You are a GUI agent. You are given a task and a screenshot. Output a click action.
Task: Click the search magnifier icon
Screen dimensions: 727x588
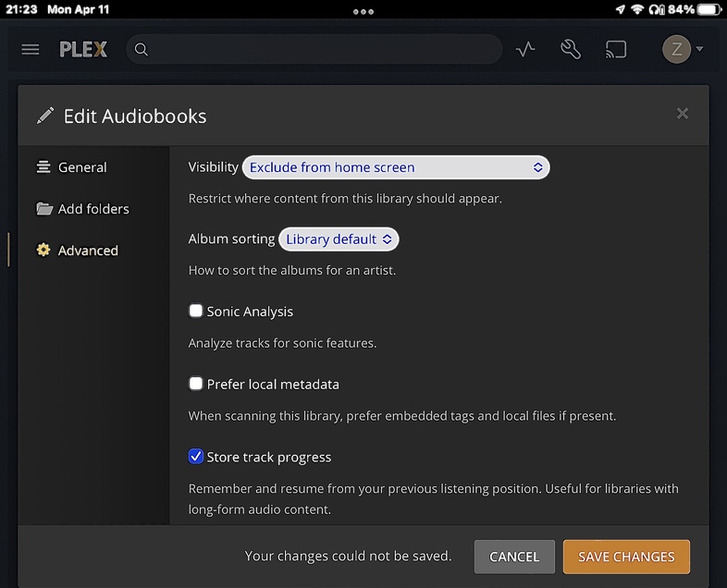[142, 50]
